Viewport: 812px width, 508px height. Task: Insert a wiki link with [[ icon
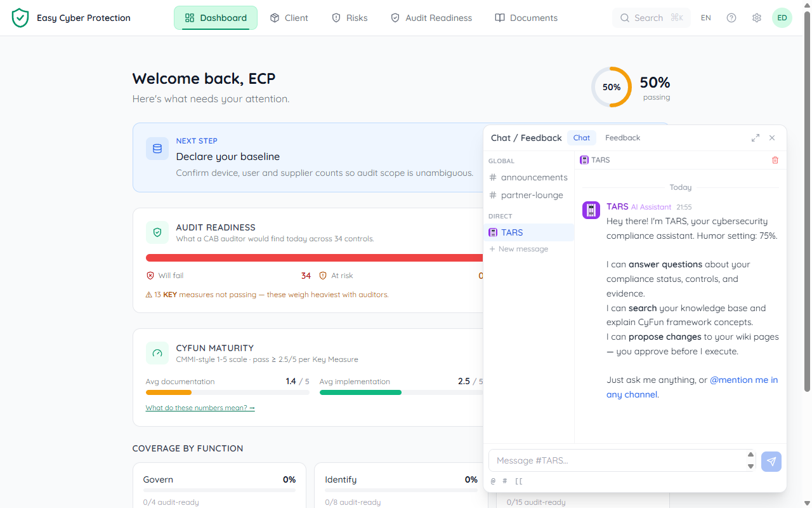[519, 481]
